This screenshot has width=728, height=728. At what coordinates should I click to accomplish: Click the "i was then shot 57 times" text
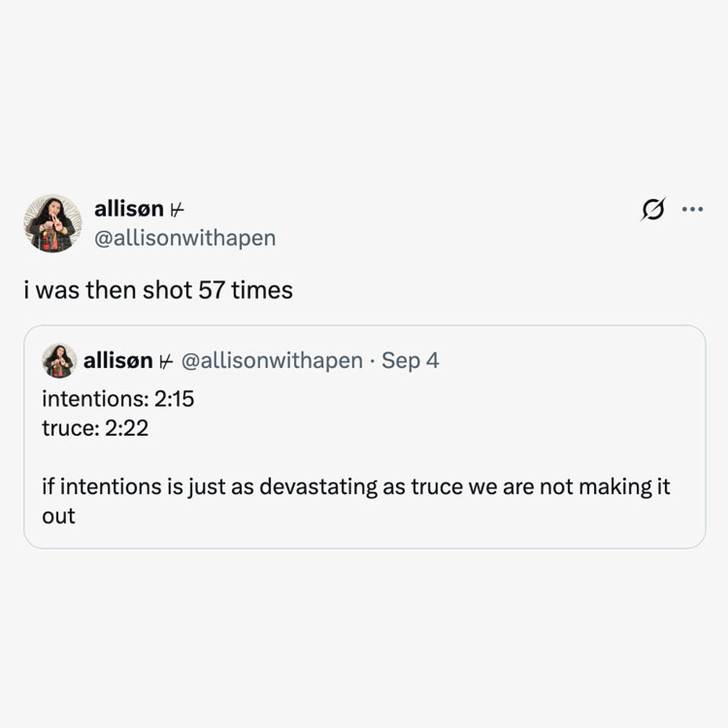tap(158, 290)
